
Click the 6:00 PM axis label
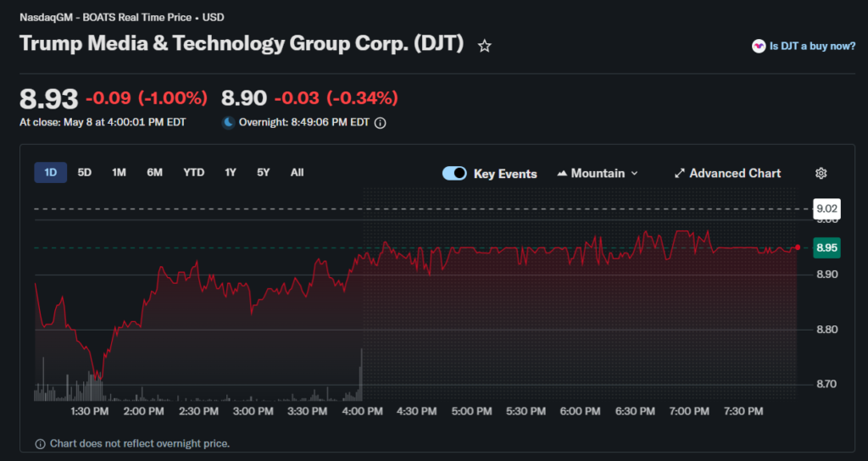point(580,411)
